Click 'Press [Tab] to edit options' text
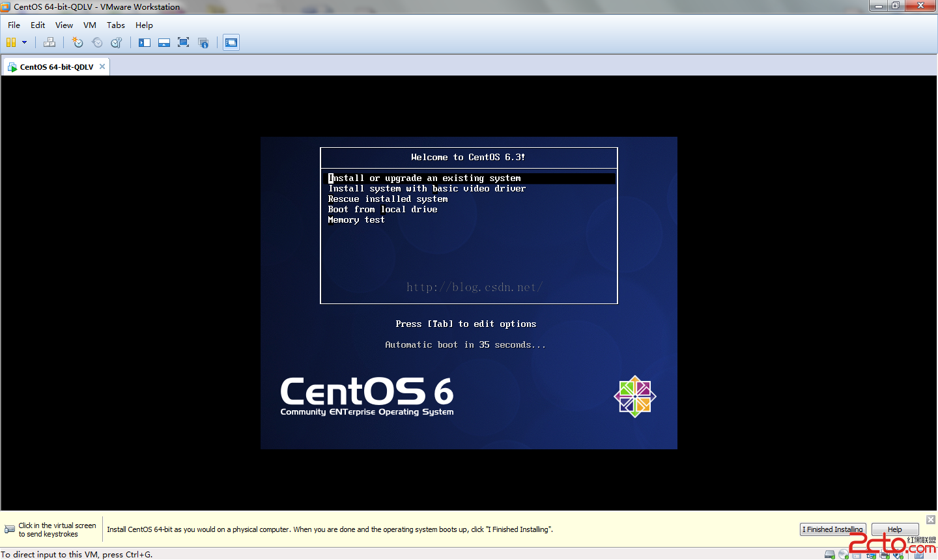This screenshot has height=560, width=938. pos(466,324)
